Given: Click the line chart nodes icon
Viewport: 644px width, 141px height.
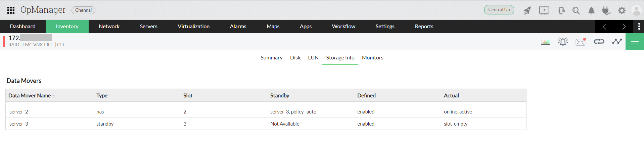Looking at the screenshot, I should [x=617, y=42].
